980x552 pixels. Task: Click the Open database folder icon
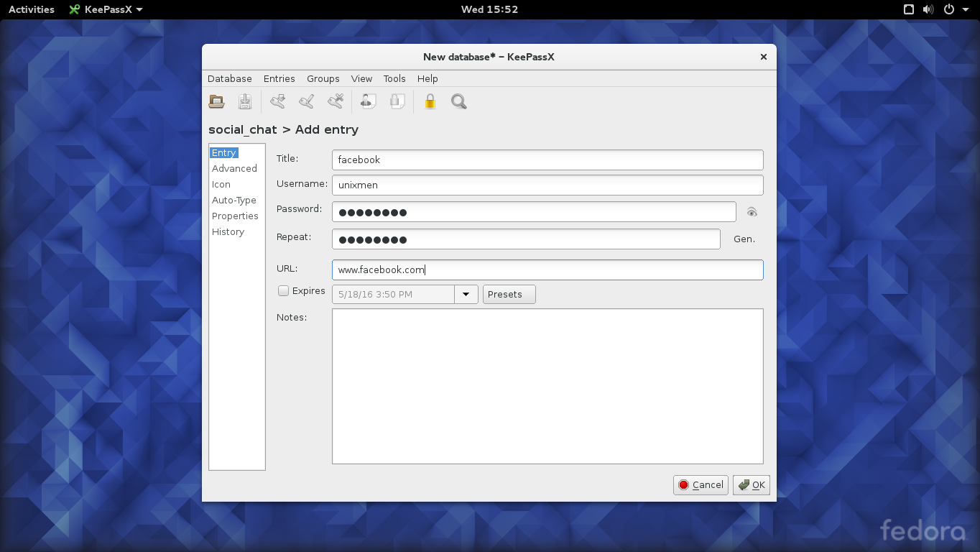point(216,101)
